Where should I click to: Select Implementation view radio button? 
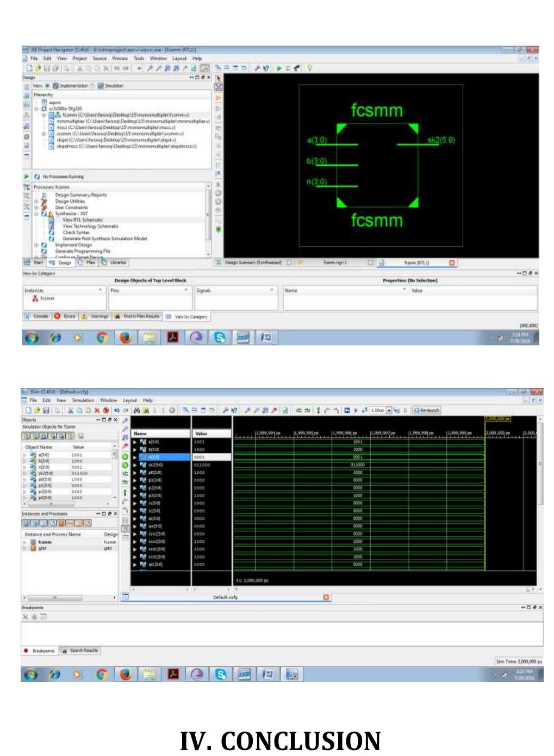point(47,86)
